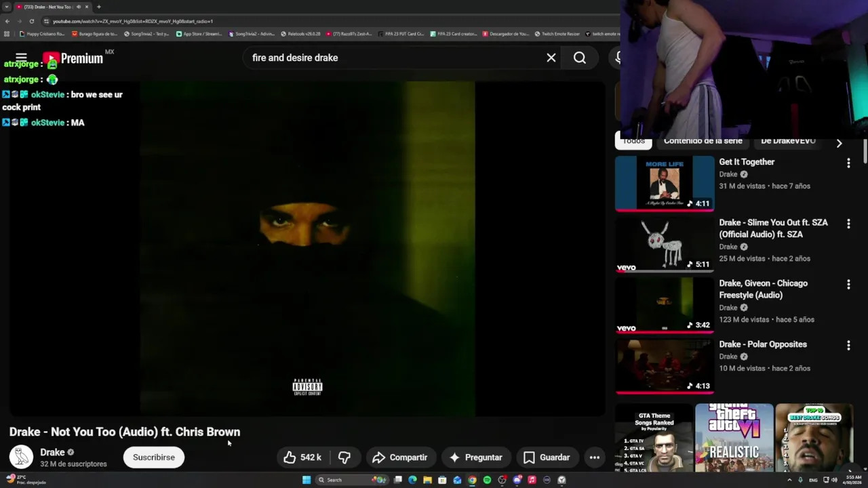Viewport: 868px width, 488px height.
Task: Open the tab search dropdown arrow
Action: [x=7, y=7]
